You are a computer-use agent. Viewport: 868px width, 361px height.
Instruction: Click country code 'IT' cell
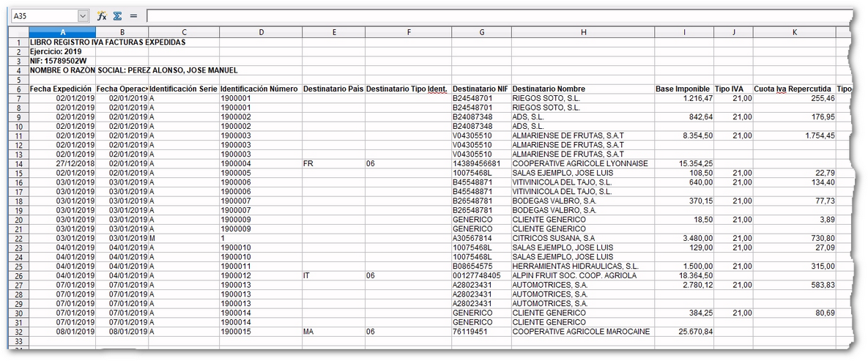click(x=333, y=276)
